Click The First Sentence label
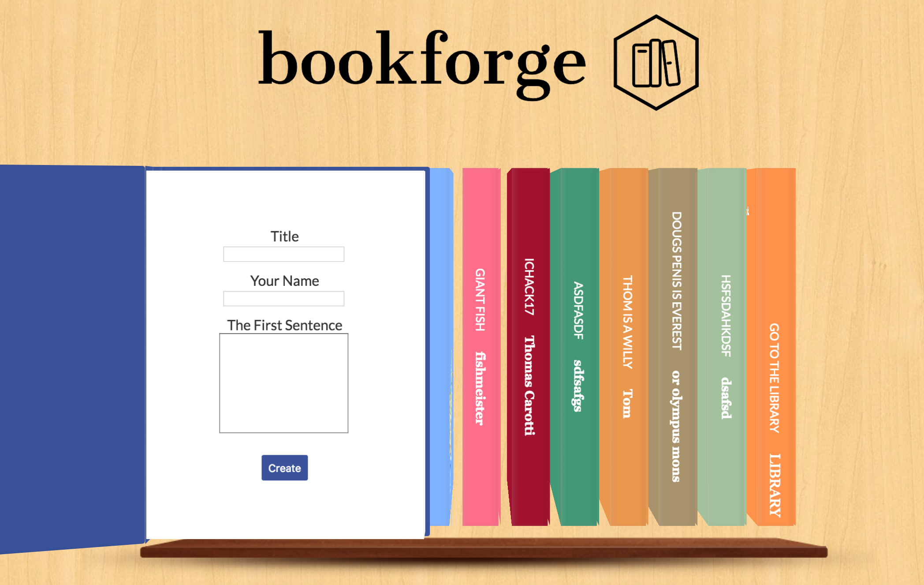Screen dimensions: 924x585 (x=284, y=325)
